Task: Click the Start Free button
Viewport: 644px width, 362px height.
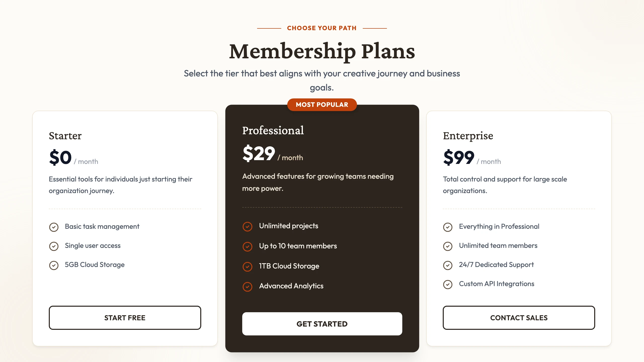Action: point(125,318)
